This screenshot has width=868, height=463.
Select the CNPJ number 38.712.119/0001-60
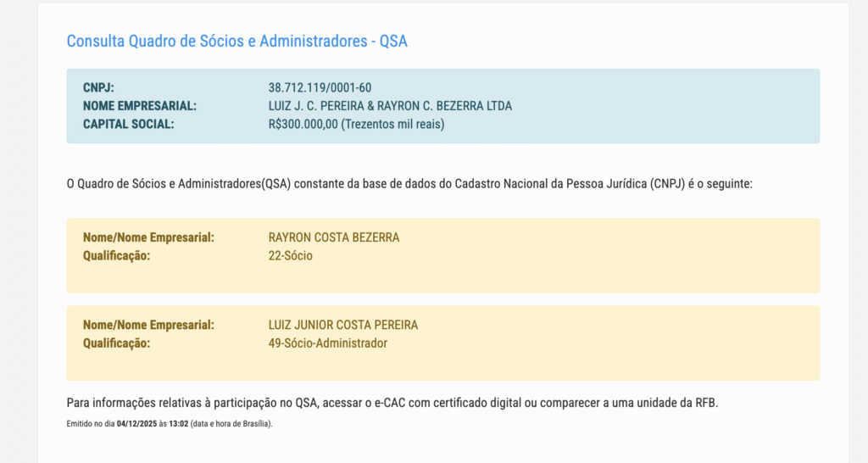(320, 87)
